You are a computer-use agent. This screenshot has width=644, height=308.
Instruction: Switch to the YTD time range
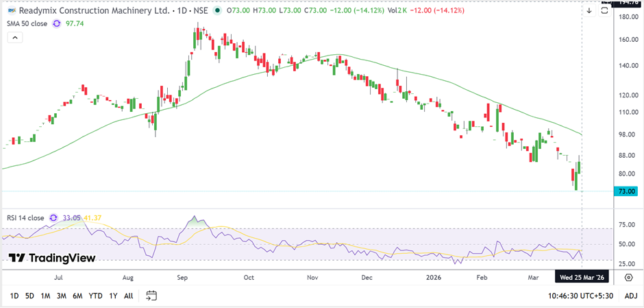coord(95,296)
